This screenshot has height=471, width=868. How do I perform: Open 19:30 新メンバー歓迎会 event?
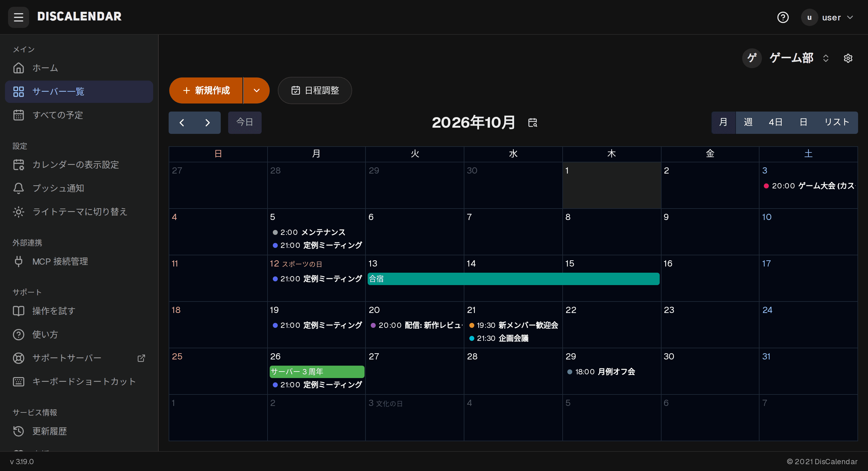coord(513,325)
